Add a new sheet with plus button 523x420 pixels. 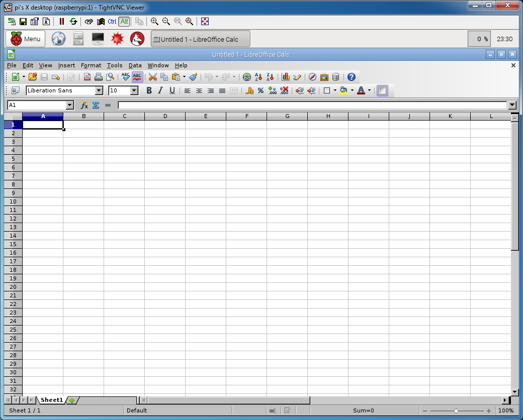pos(72,400)
